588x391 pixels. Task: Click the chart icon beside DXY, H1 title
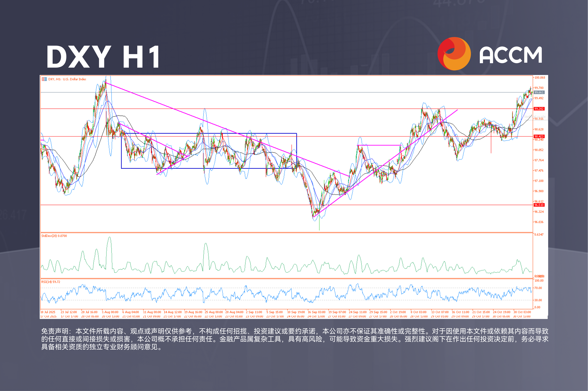coord(44,79)
